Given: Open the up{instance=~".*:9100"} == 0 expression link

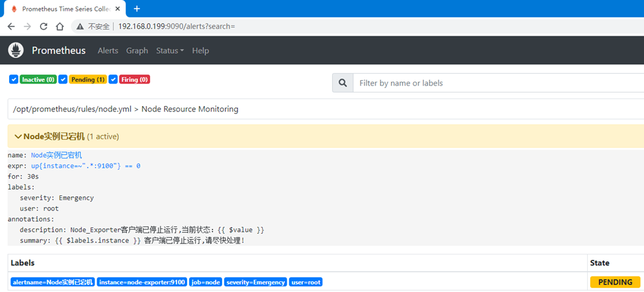Looking at the screenshot, I should pos(86,166).
